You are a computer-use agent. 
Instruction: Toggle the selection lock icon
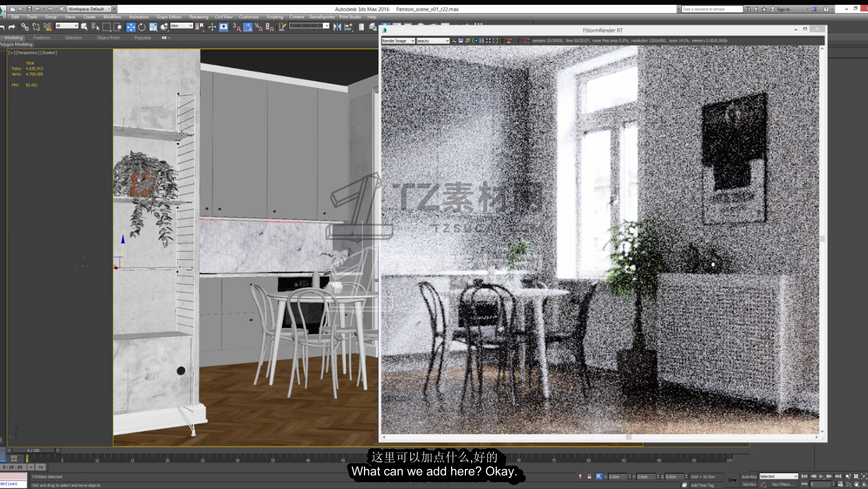589,477
